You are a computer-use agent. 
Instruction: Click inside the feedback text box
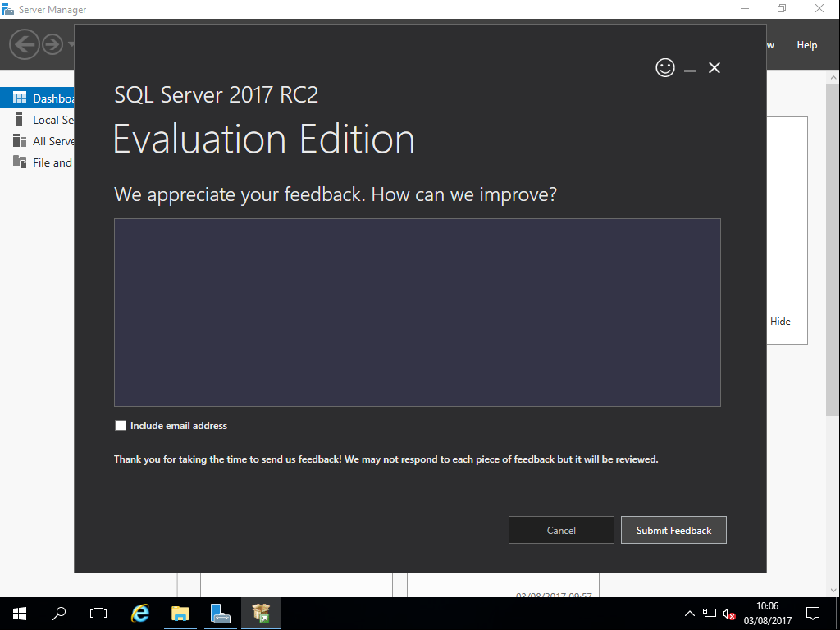417,312
